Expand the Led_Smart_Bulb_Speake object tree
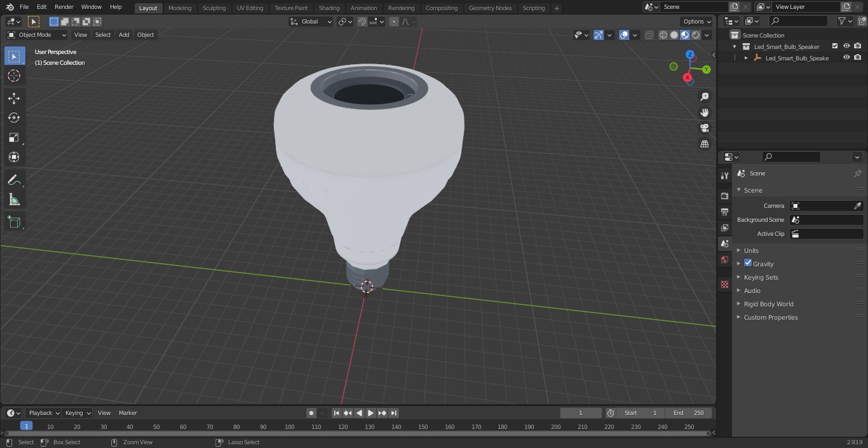This screenshot has height=448, width=868. [746, 58]
